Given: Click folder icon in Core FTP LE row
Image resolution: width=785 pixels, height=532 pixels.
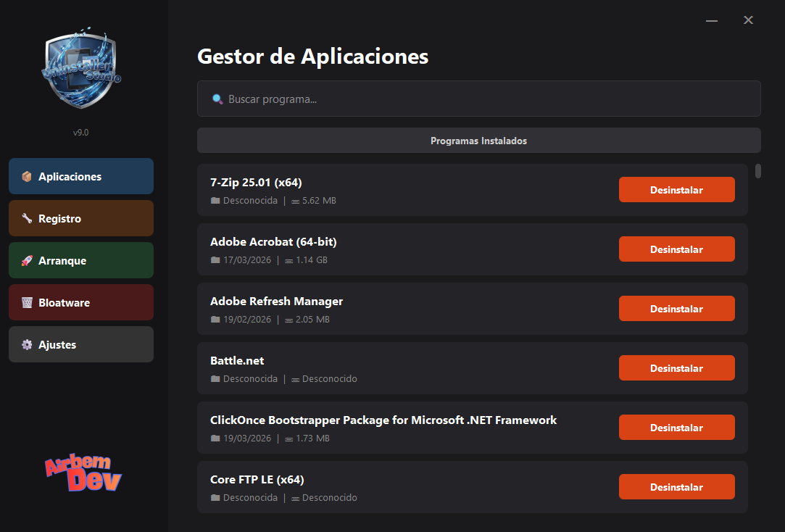Looking at the screenshot, I should click(x=215, y=498).
